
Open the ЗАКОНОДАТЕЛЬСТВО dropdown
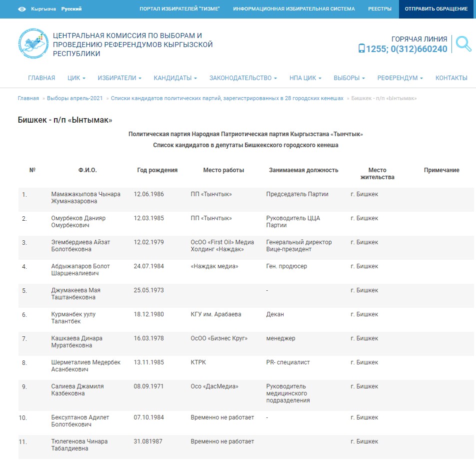[243, 78]
